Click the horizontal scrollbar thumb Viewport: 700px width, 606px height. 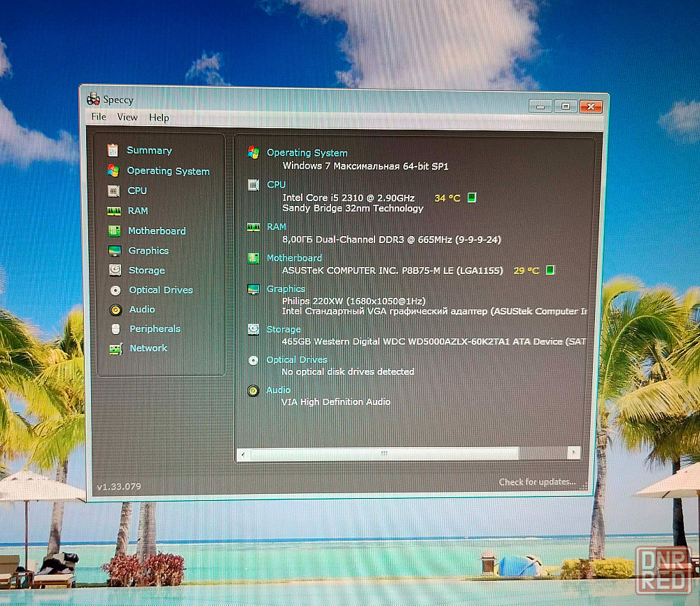[384, 454]
